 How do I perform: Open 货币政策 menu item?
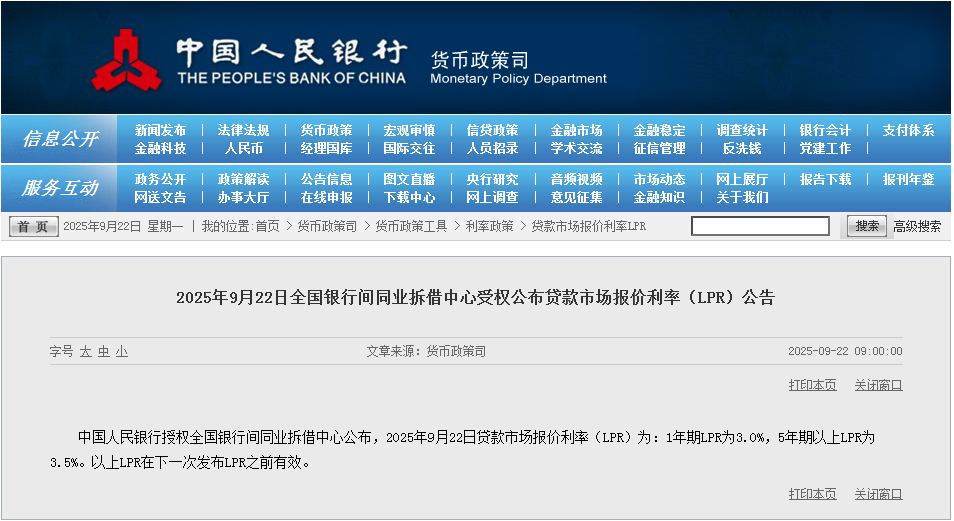(326, 130)
